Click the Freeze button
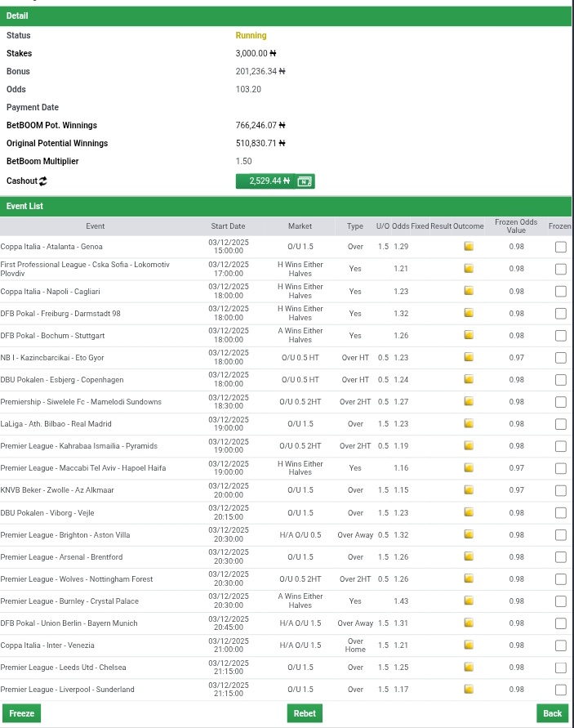This screenshot has width=574, height=728. pos(22,713)
